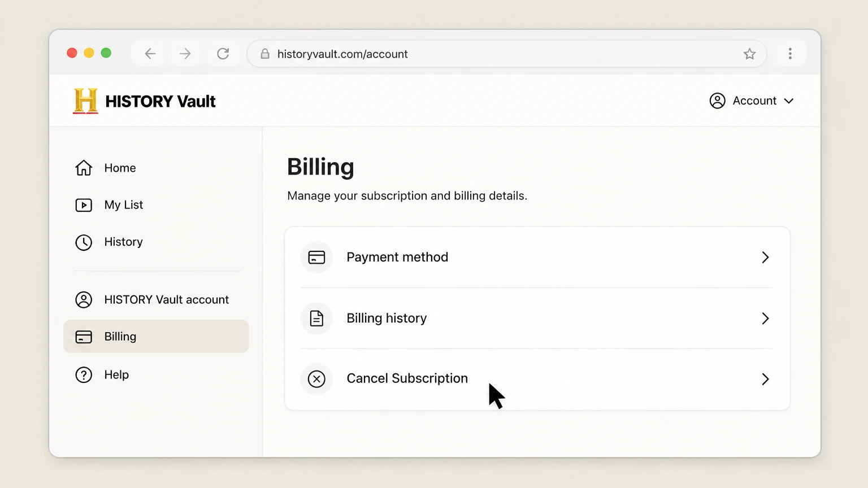This screenshot has width=868, height=488.
Task: Select the Billing sidebar item
Action: [x=156, y=337]
